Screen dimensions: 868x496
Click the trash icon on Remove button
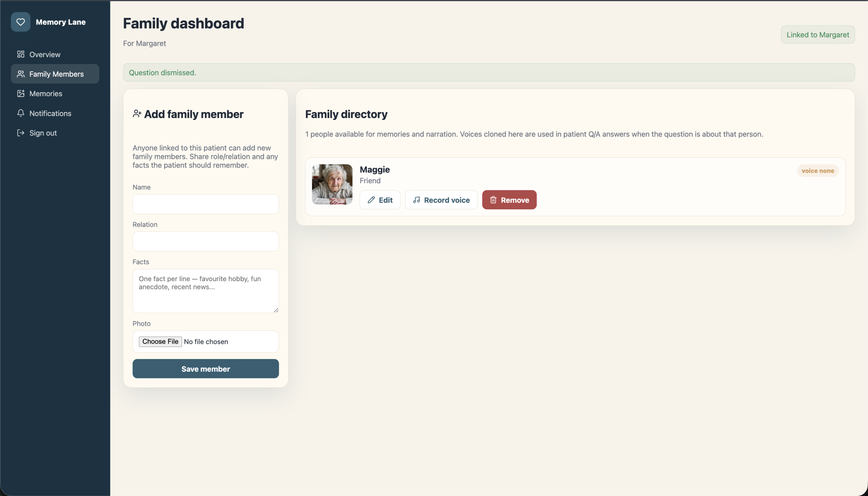pos(493,200)
